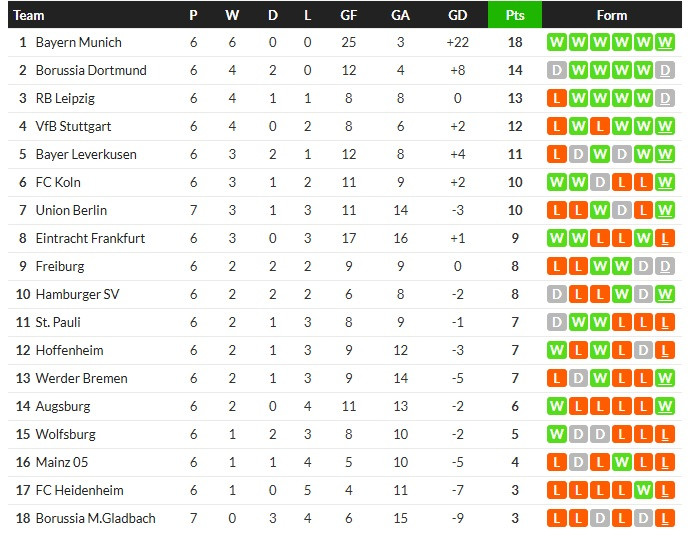Click Augsburg's most recent underlined win badge
Image resolution: width=699 pixels, height=544 pixels.
tap(666, 406)
